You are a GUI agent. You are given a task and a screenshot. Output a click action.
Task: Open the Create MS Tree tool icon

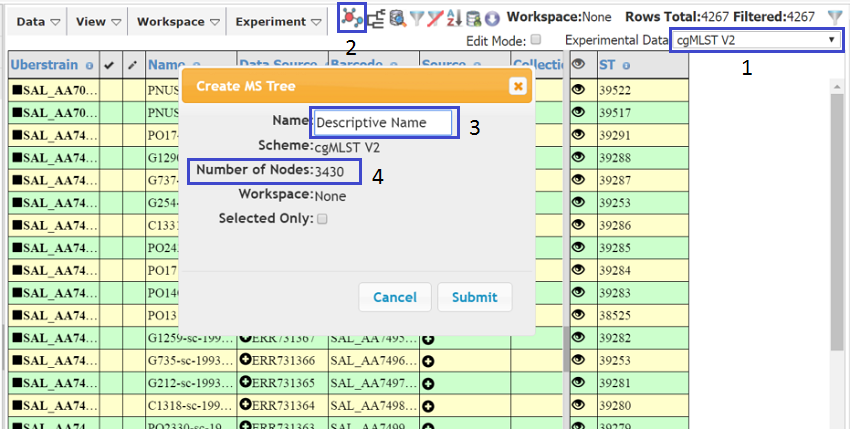click(352, 18)
